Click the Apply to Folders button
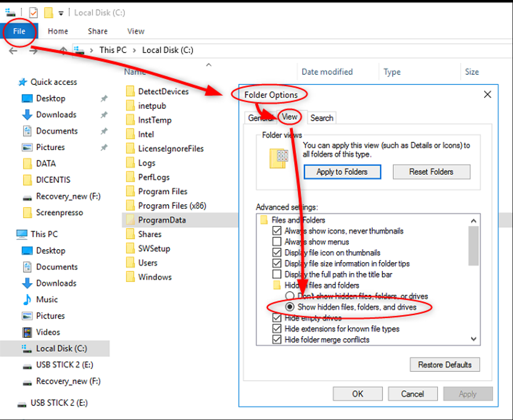This screenshot has height=420, width=513. [x=342, y=171]
